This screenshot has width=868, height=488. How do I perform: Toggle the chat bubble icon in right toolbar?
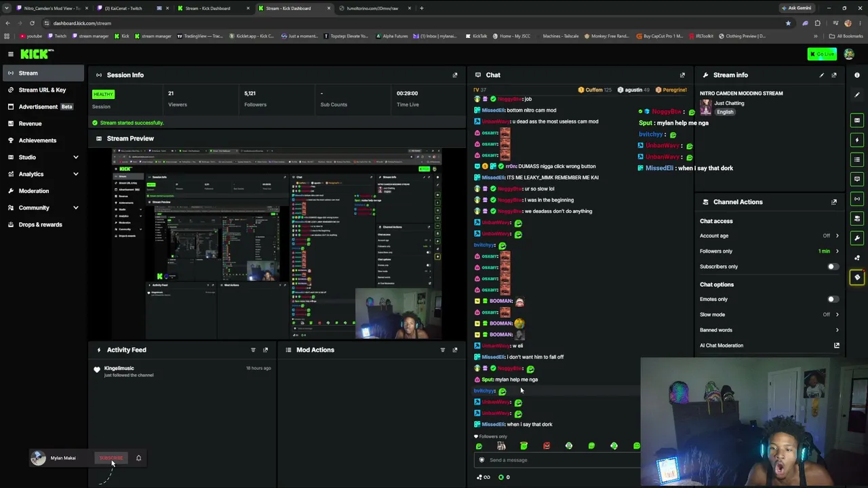[x=857, y=180]
